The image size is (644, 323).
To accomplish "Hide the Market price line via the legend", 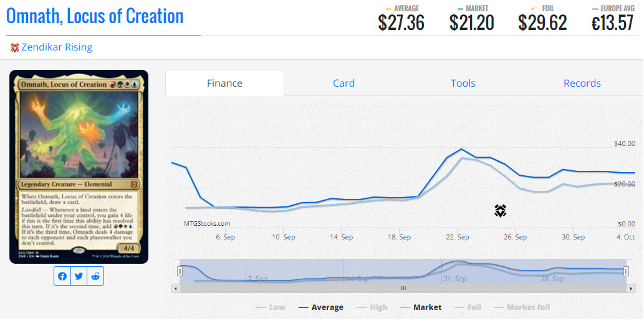I will coord(421,307).
